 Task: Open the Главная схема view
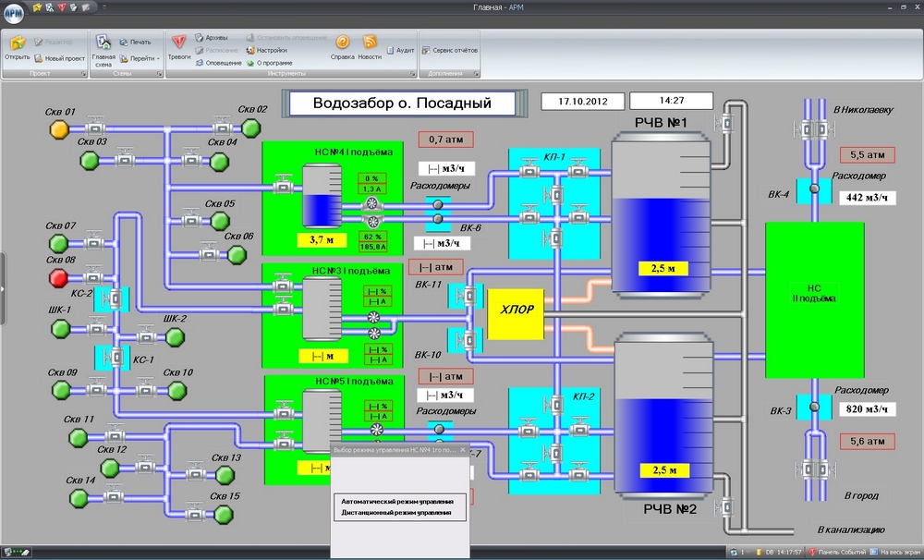coord(103,43)
